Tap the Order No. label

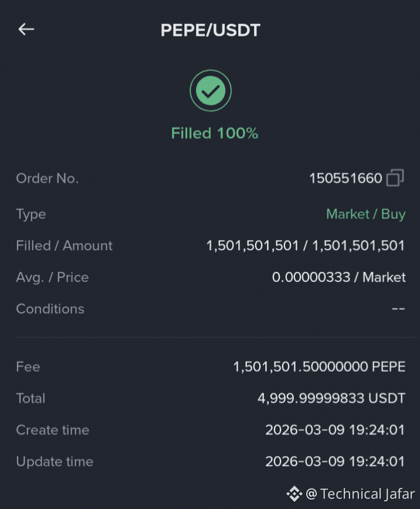(48, 178)
